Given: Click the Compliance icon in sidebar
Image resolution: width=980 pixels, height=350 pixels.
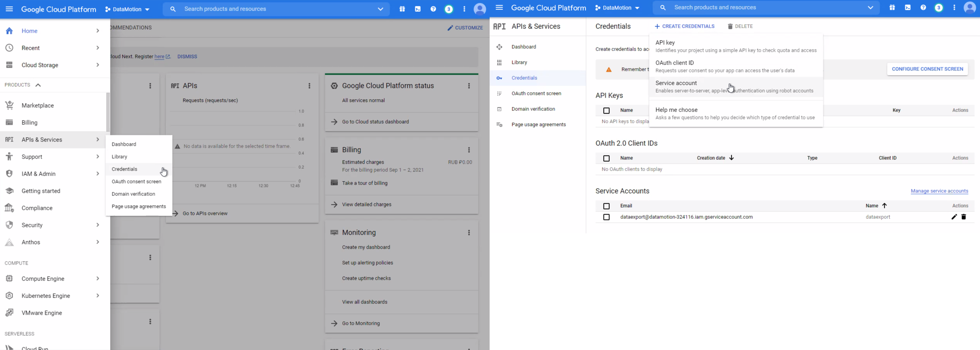Looking at the screenshot, I should point(9,208).
